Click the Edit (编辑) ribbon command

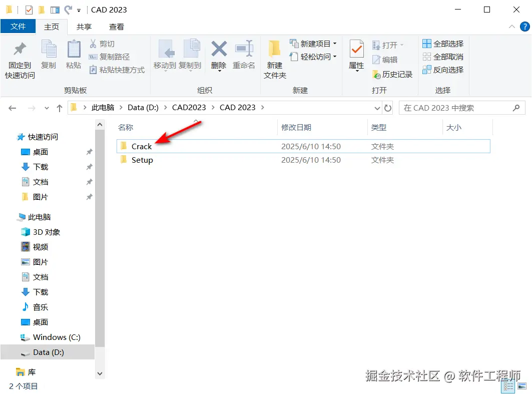click(385, 60)
